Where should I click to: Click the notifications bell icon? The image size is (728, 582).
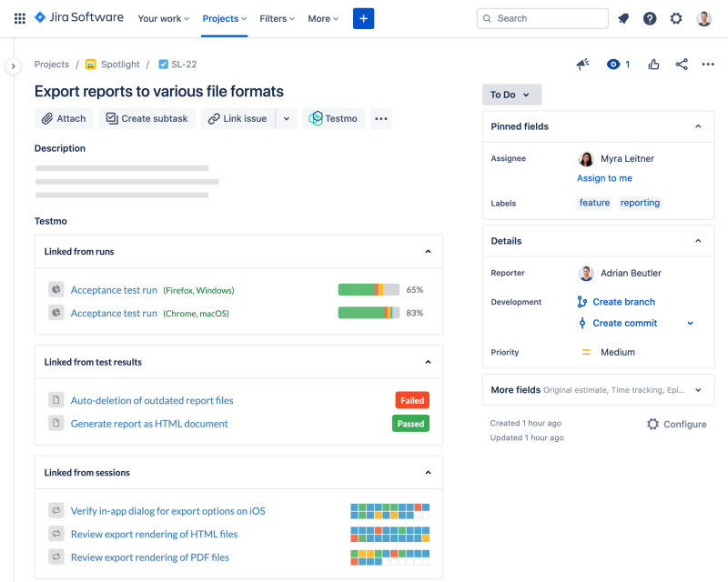(x=623, y=18)
